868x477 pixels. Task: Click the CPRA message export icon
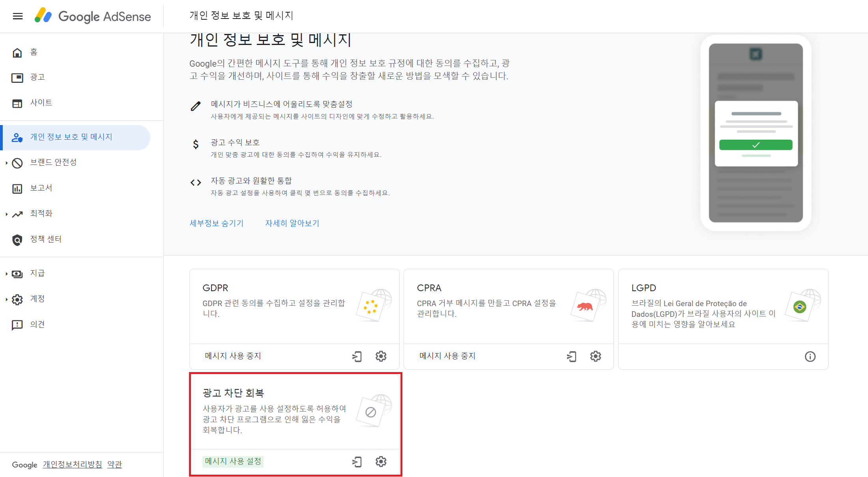point(571,356)
